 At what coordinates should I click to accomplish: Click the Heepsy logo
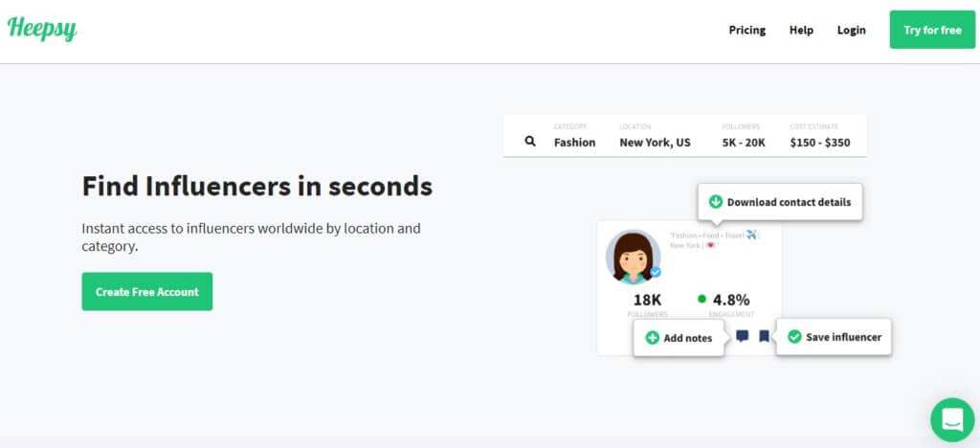coord(42,29)
